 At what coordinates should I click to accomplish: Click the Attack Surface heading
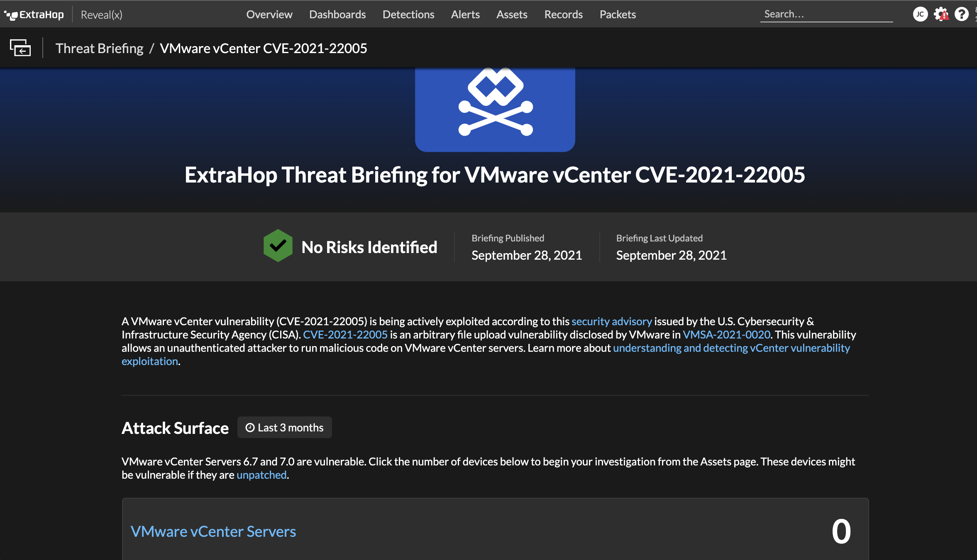(175, 428)
